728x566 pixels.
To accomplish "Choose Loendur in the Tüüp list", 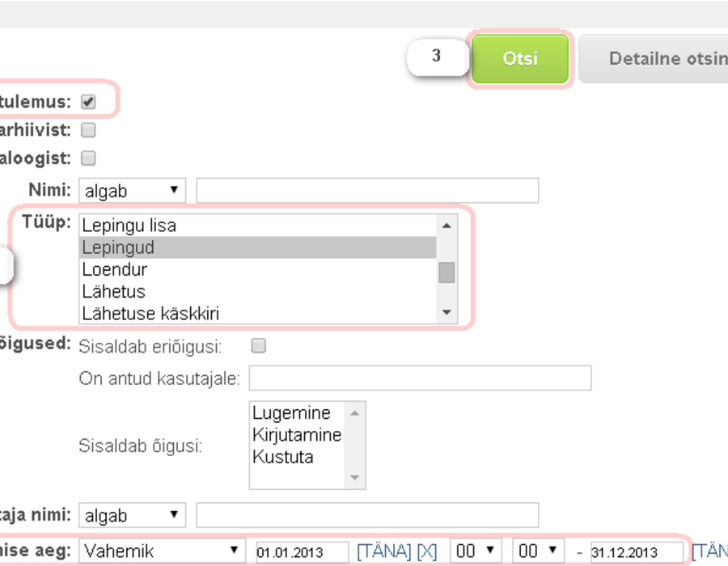I will pos(258,269).
